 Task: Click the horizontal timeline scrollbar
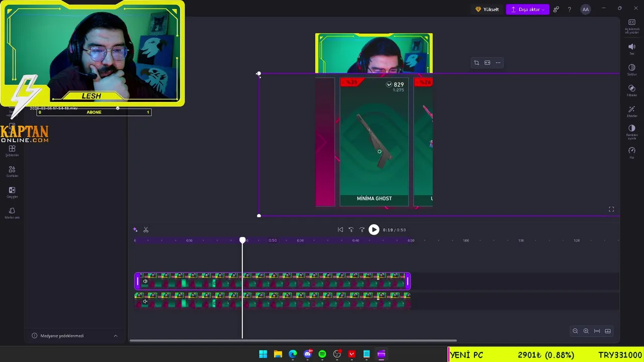[293, 341]
